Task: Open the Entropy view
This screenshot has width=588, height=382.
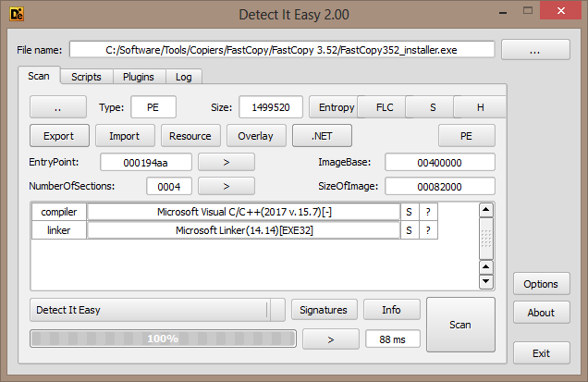Action: [333, 107]
